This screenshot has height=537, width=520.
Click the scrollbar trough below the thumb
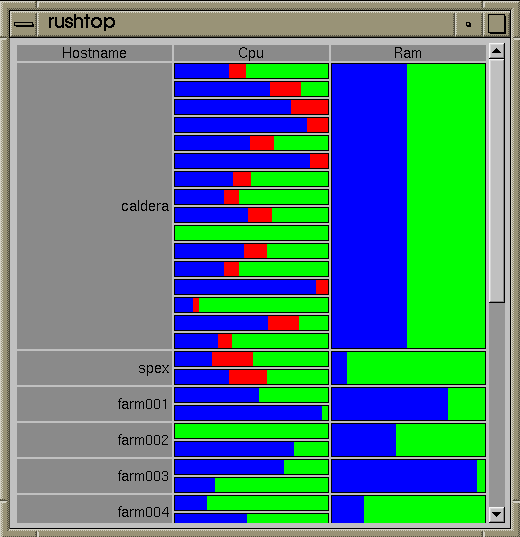pyautogui.click(x=496, y=405)
